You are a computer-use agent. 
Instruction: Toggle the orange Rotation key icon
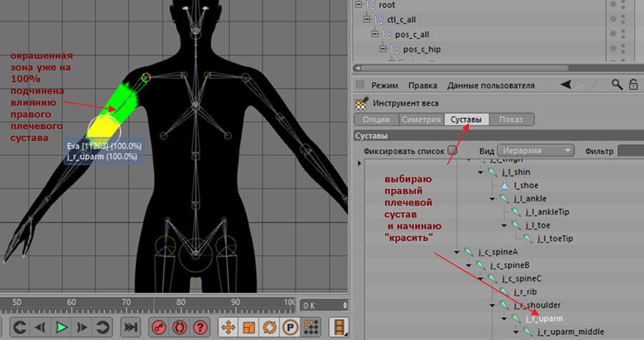click(x=270, y=328)
